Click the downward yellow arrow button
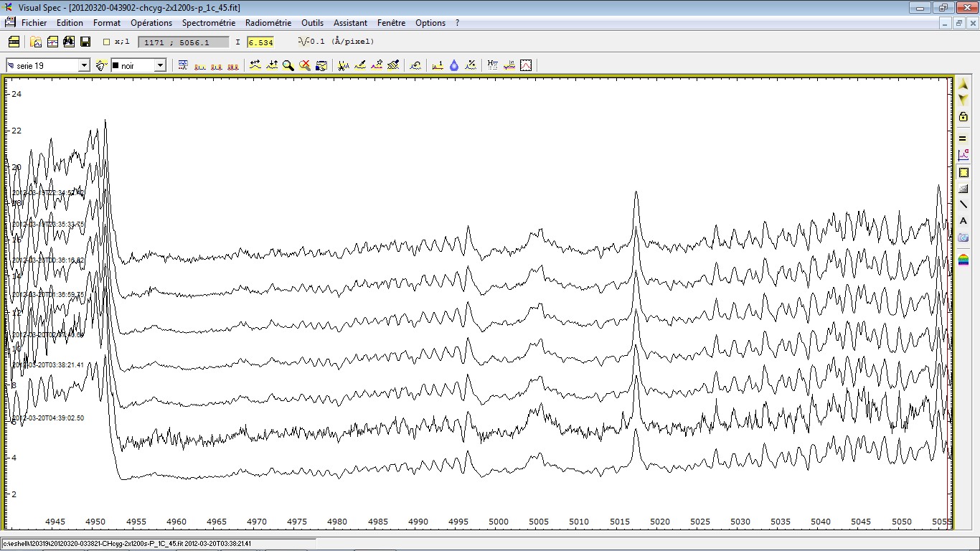The width and height of the screenshot is (980, 551). point(963,100)
